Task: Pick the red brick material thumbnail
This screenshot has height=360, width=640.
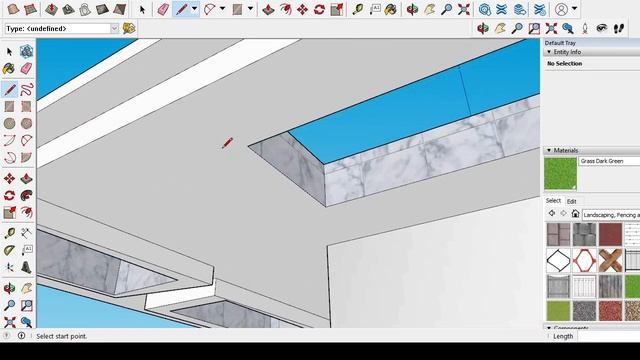Action: [611, 234]
